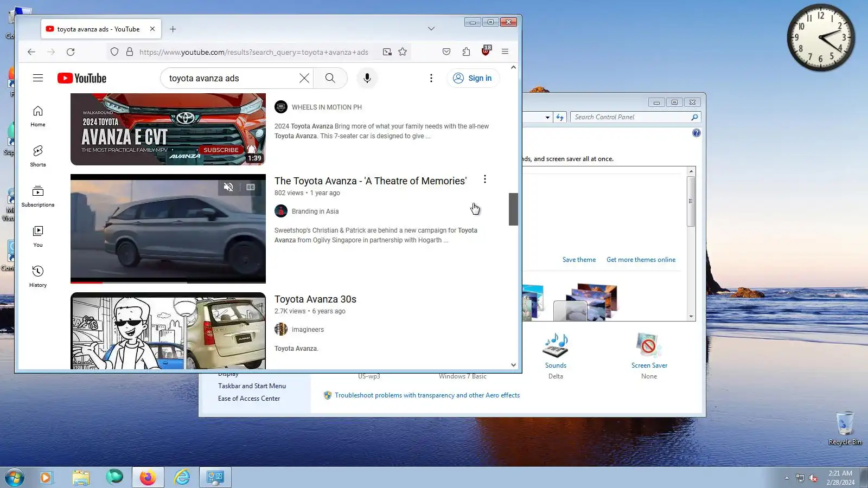This screenshot has width=868, height=488.
Task: View site security padlock info
Action: pos(130,52)
